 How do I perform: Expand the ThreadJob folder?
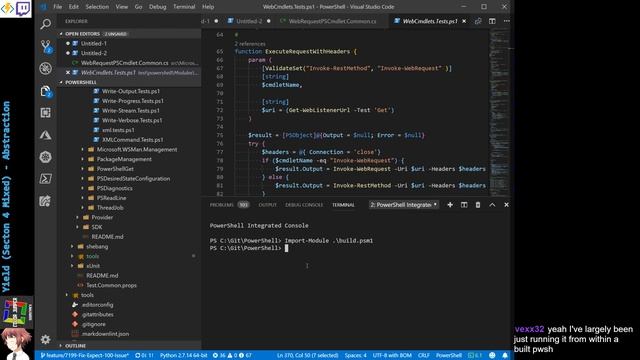pyautogui.click(x=110, y=208)
